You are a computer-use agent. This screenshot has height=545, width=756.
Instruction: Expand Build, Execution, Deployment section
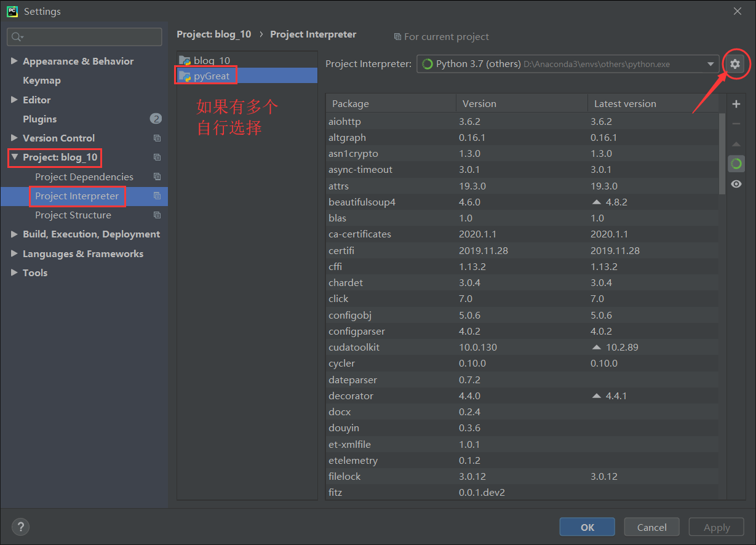tap(14, 234)
